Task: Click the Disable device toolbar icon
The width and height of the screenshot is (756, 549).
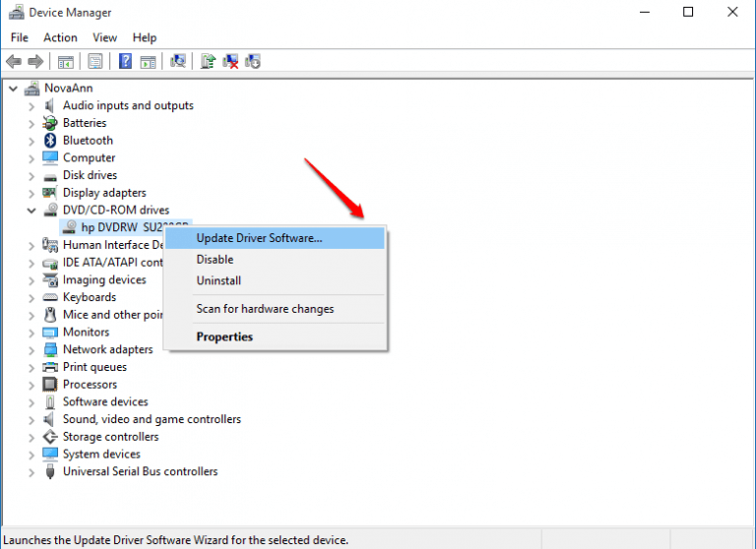Action: [253, 62]
